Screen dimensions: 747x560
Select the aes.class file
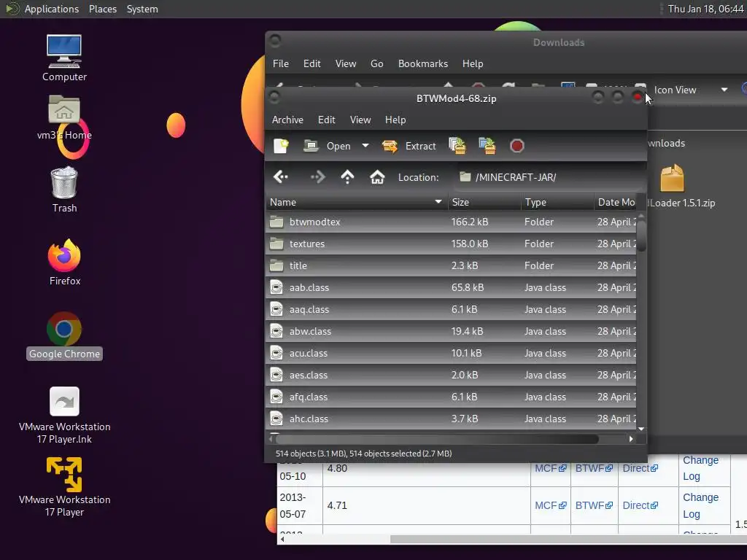tap(451, 376)
